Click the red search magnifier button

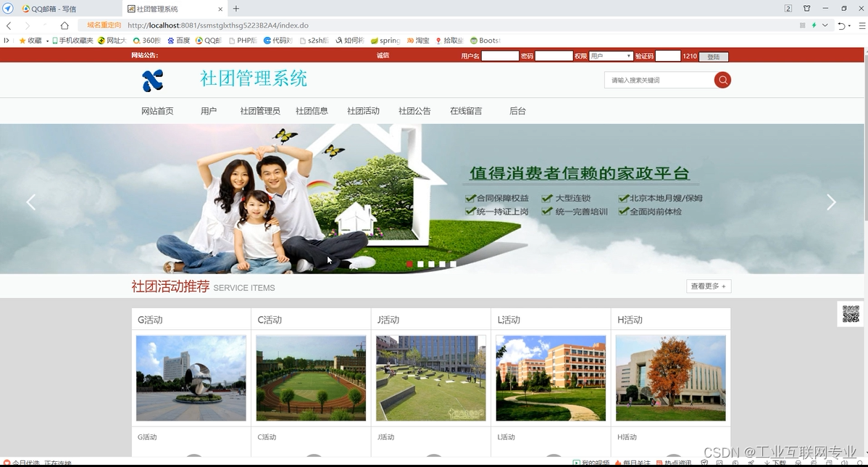(x=722, y=80)
